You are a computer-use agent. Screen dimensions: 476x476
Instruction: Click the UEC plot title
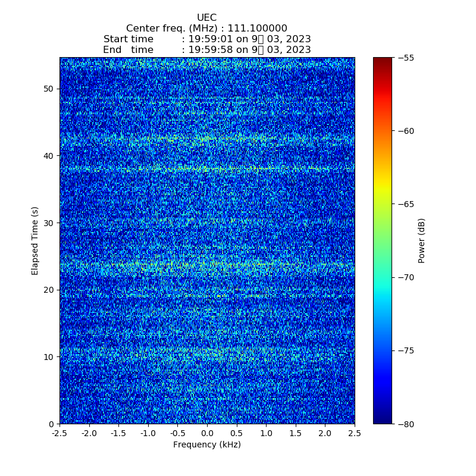(x=206, y=18)
